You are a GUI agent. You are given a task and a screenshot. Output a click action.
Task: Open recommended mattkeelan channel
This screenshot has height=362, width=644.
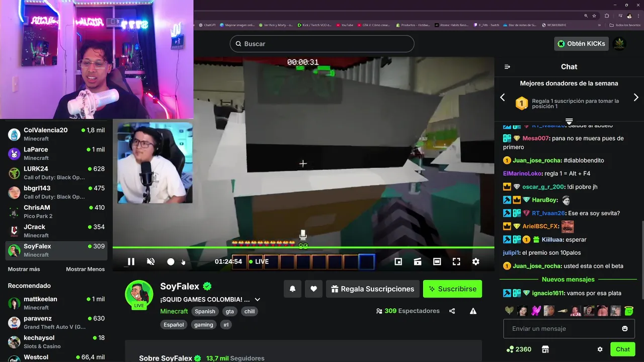pos(56,303)
